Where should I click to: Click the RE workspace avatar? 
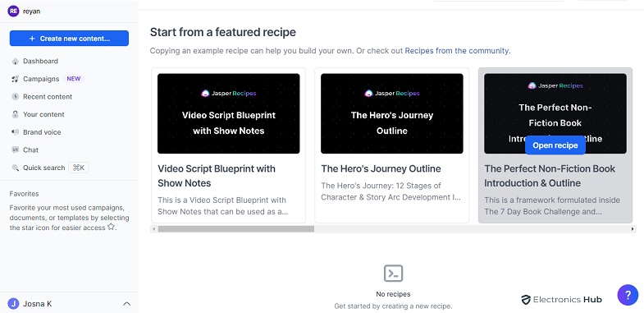(x=13, y=12)
